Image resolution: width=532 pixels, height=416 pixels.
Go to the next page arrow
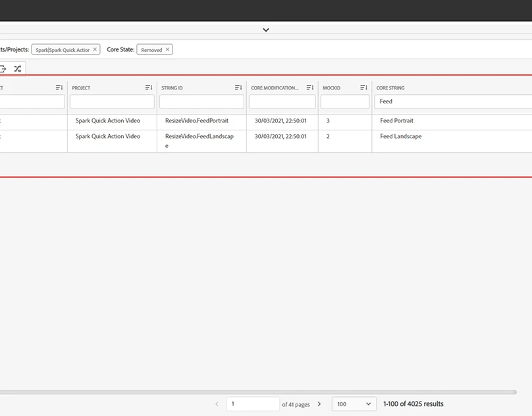tap(319, 404)
